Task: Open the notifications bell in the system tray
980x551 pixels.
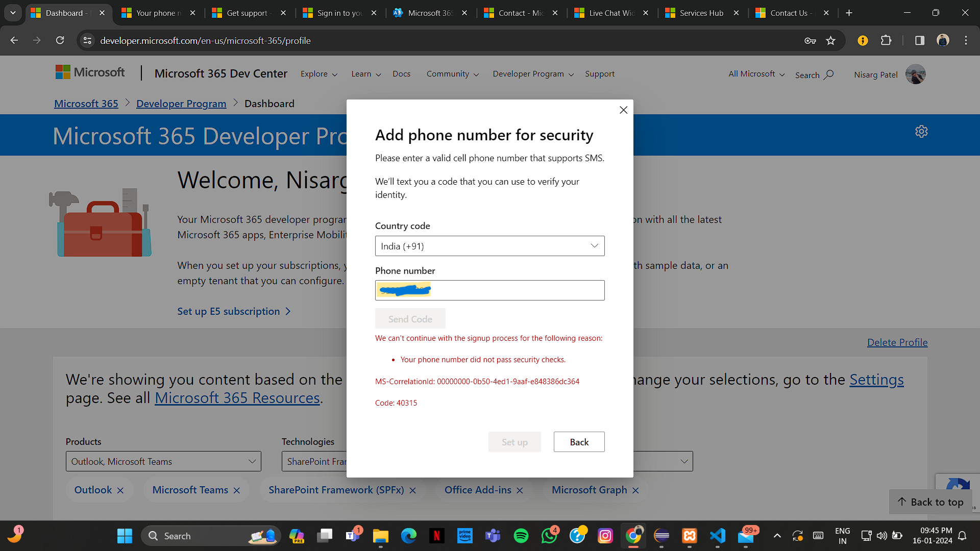Action: tap(963, 536)
